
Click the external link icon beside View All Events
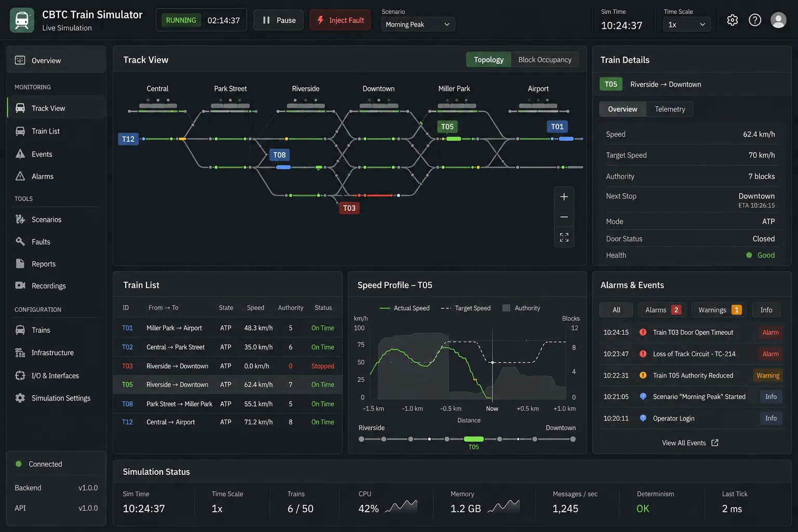715,443
